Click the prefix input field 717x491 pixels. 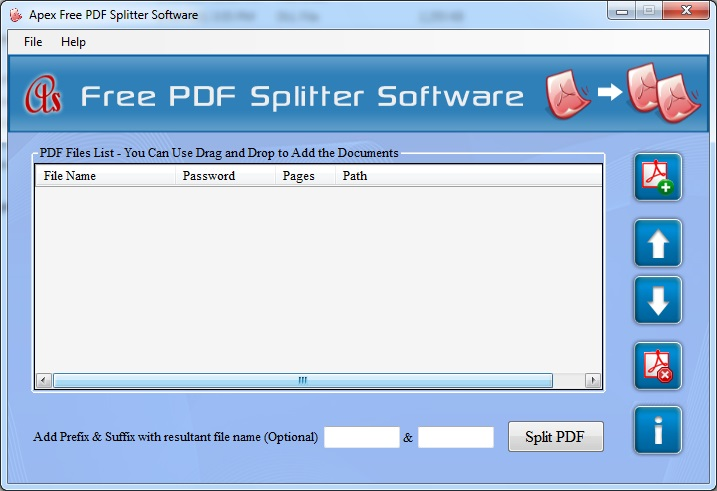click(x=362, y=437)
